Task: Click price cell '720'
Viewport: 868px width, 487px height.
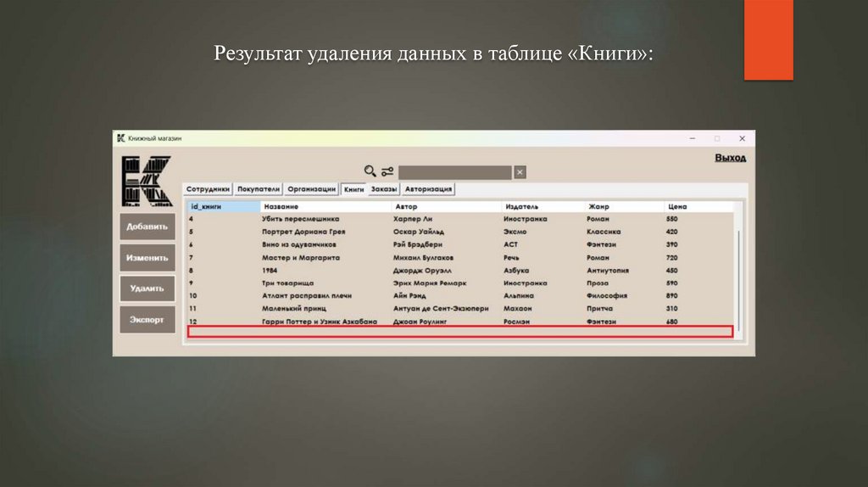Action: pyautogui.click(x=671, y=258)
